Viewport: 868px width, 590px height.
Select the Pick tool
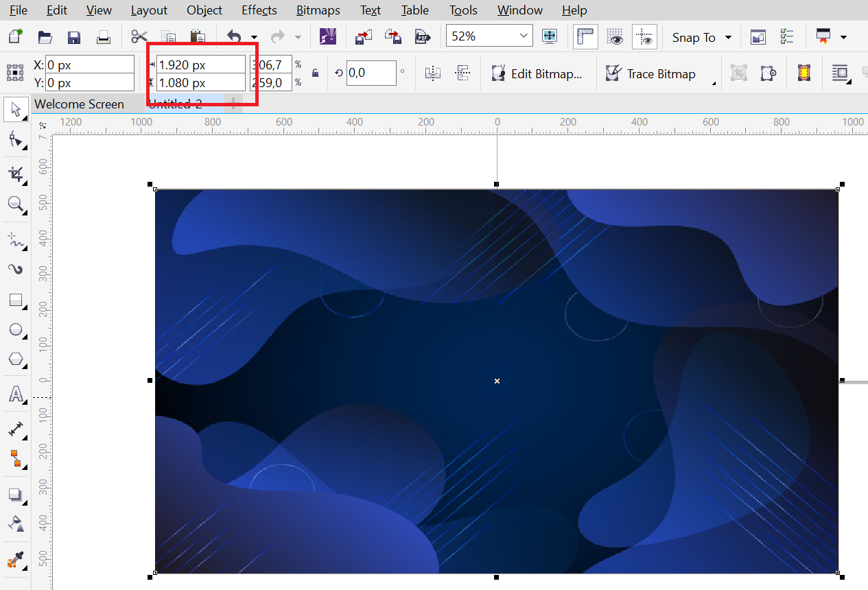(x=16, y=109)
